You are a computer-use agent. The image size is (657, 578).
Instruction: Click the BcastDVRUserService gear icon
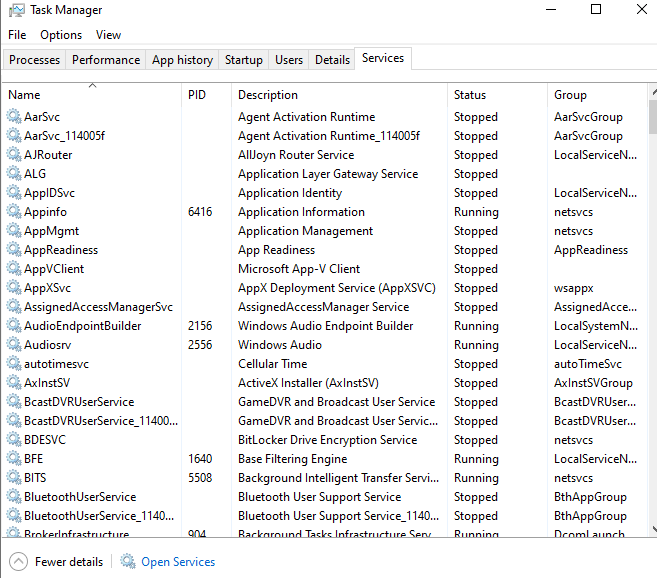(14, 401)
